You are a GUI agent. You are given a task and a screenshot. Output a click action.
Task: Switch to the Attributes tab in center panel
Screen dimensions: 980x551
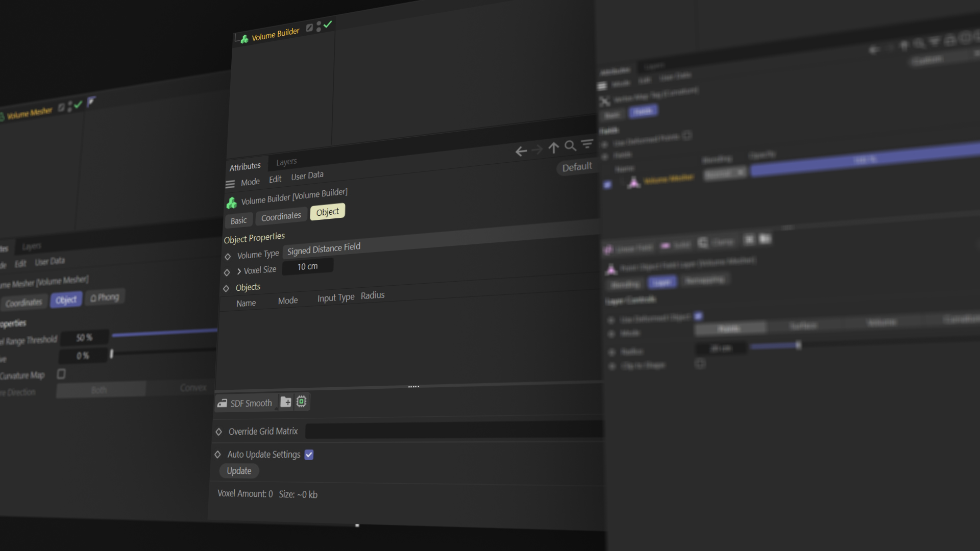coord(245,166)
